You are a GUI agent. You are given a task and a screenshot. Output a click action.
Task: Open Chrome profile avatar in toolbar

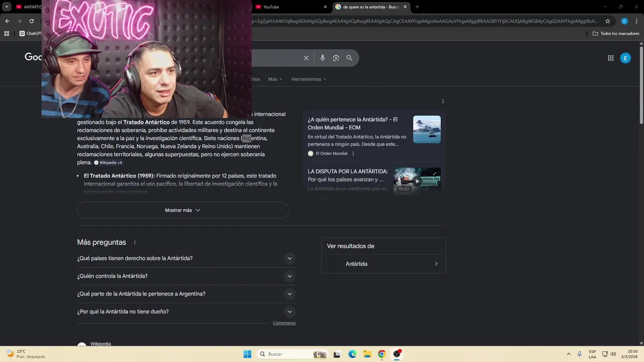click(x=624, y=21)
